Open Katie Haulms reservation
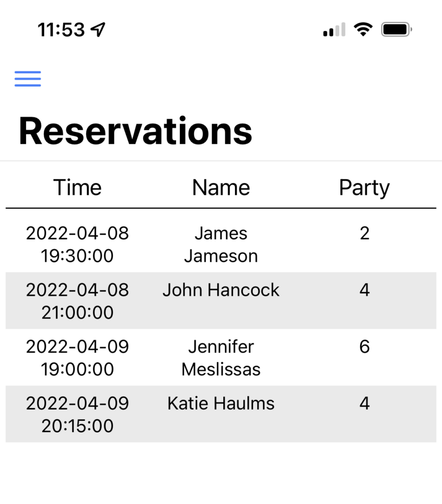This screenshot has height=504, width=442. pyautogui.click(x=221, y=414)
